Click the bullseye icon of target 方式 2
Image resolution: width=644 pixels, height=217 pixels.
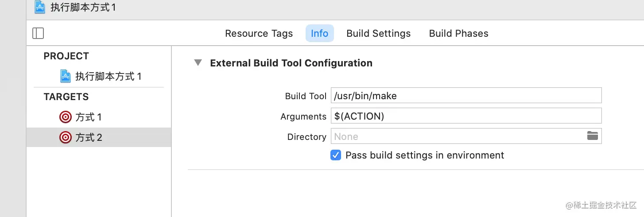[65, 137]
